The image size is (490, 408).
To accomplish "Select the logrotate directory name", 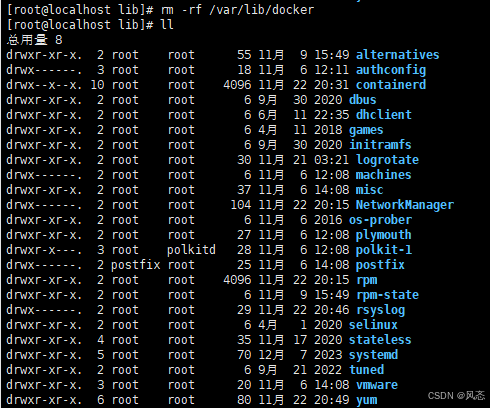I will pyautogui.click(x=387, y=160).
